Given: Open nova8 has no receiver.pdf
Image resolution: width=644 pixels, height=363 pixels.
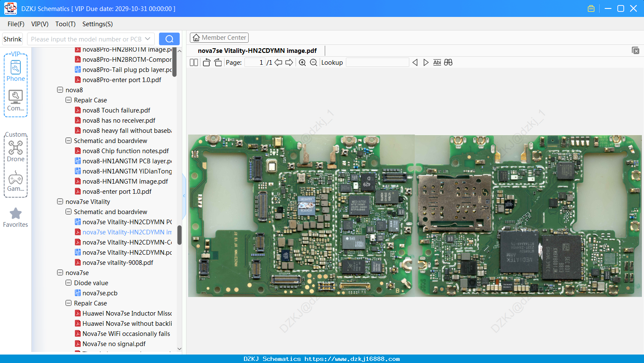Looking at the screenshot, I should 119,120.
